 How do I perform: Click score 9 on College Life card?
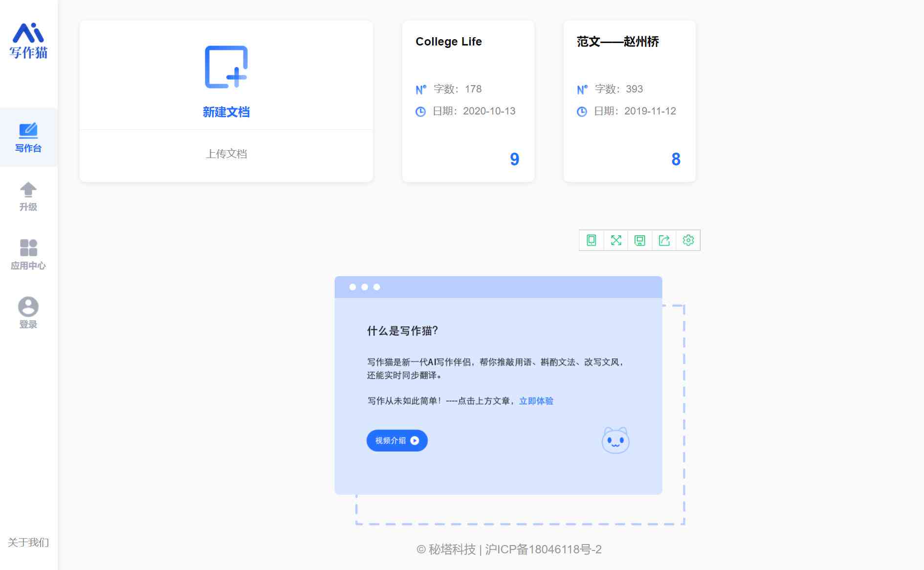514,159
